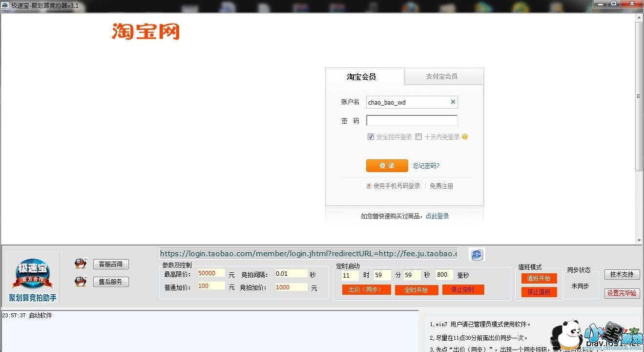Click the 竞拍间隔: label
Image resolution: width=644 pixels, height=352 pixels.
coord(255,274)
